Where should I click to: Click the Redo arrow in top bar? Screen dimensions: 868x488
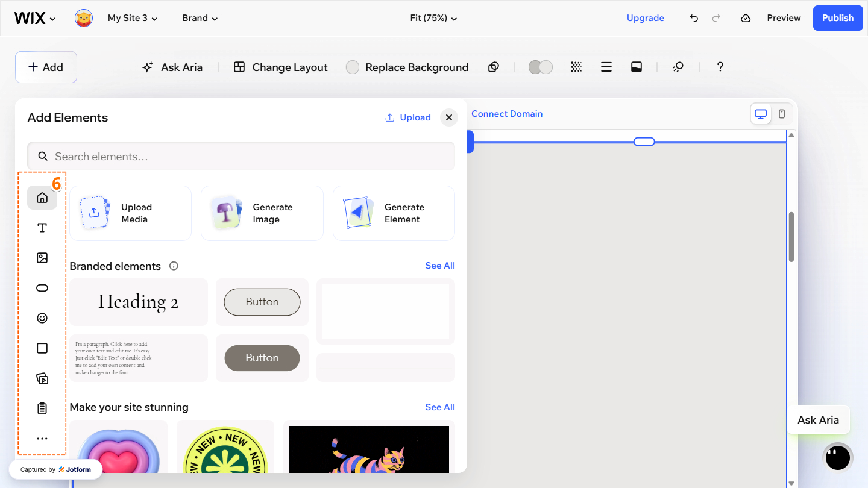[716, 18]
